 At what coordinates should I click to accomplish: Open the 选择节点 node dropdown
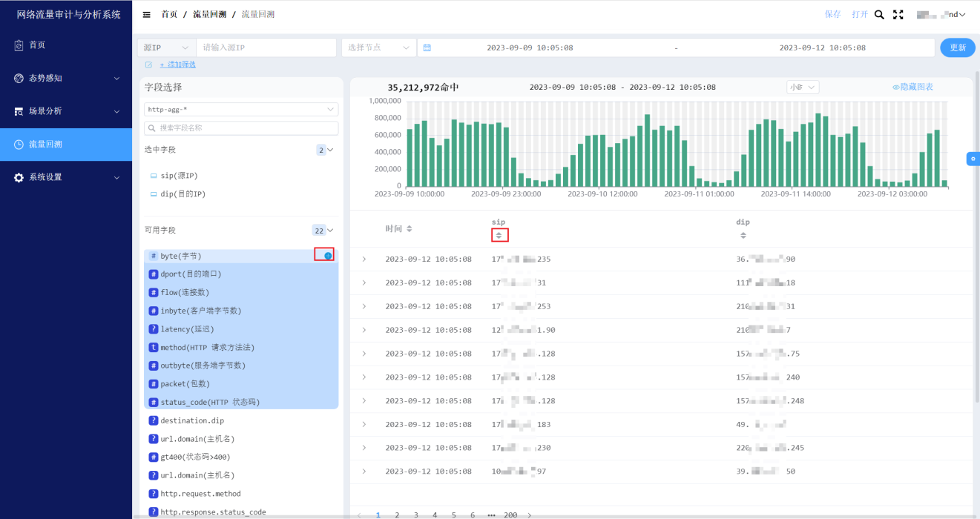tap(378, 47)
